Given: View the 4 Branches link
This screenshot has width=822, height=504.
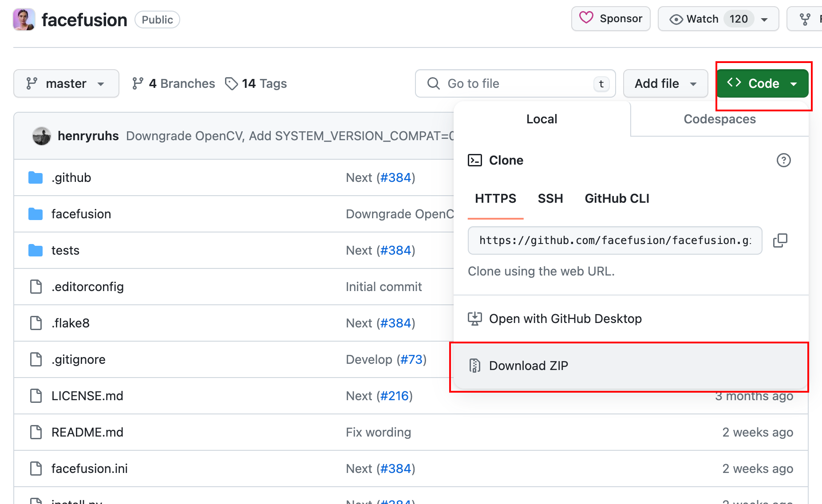Looking at the screenshot, I should pyautogui.click(x=174, y=83).
